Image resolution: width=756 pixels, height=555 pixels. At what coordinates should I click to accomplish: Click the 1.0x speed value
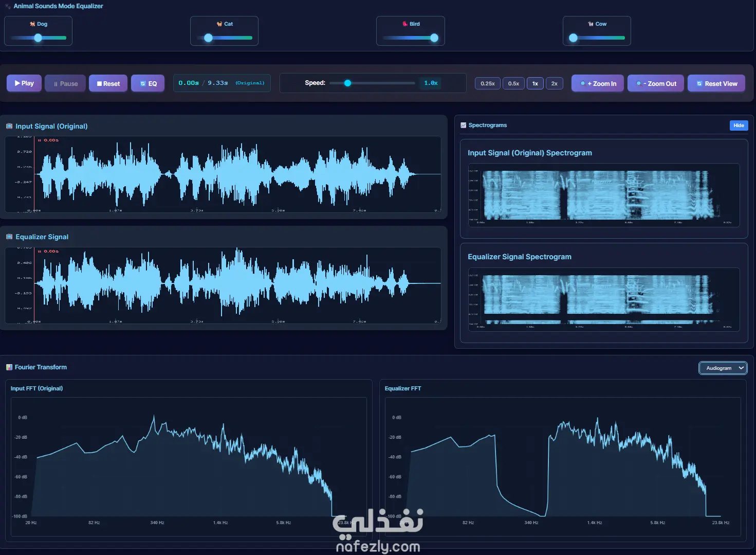coord(431,83)
